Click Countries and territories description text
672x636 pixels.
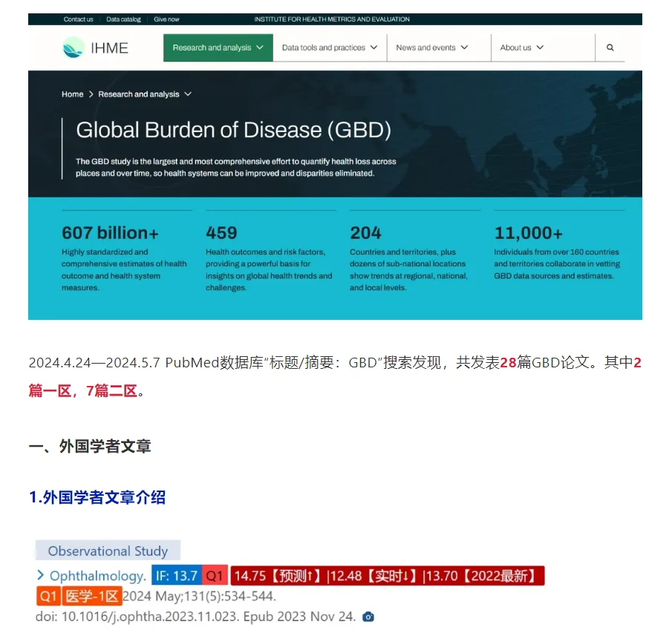[408, 270]
